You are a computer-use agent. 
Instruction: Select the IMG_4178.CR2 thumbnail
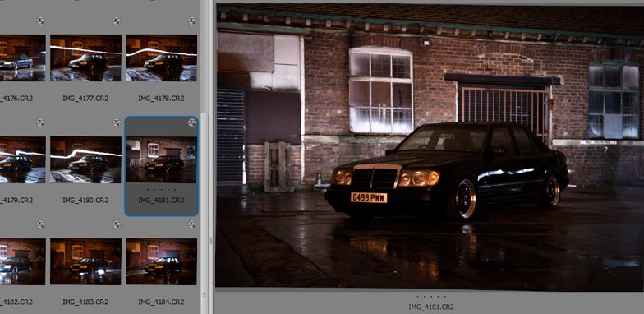(x=161, y=58)
